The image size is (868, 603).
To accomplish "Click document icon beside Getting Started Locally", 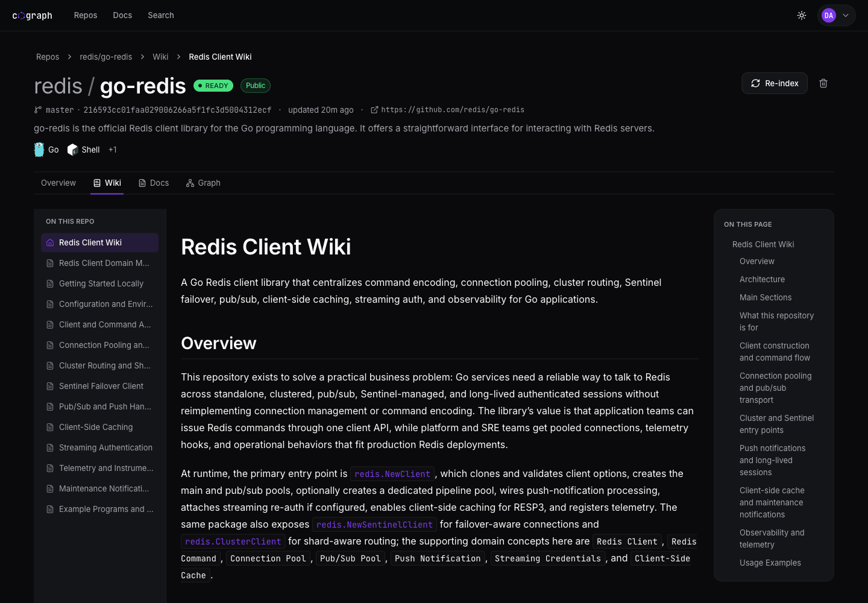I will [x=50, y=283].
